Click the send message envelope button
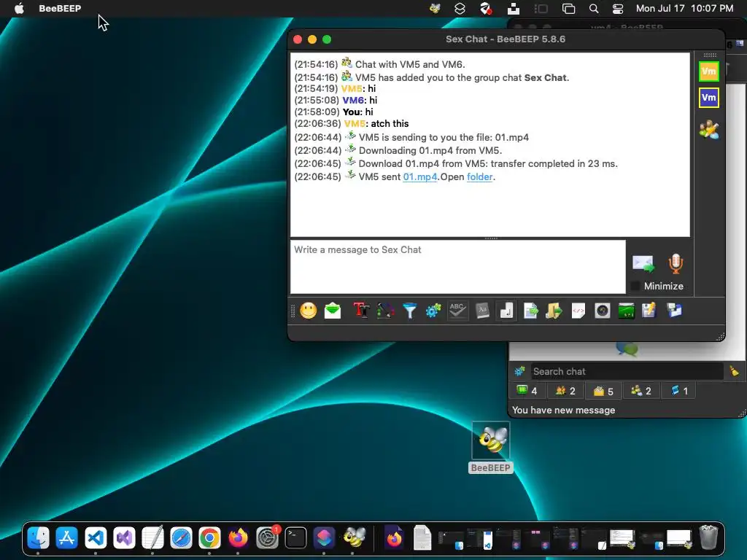Screen dimensions: 747x560 pyautogui.click(x=643, y=263)
